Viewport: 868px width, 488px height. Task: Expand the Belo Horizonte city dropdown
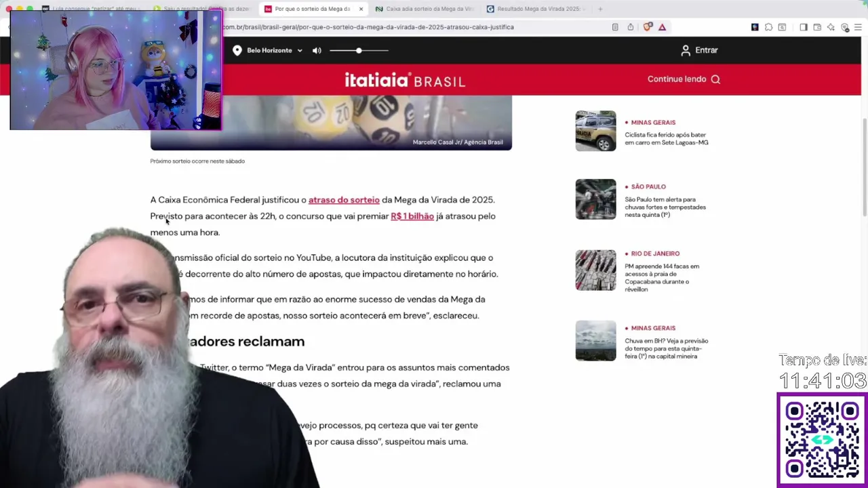[x=300, y=50]
